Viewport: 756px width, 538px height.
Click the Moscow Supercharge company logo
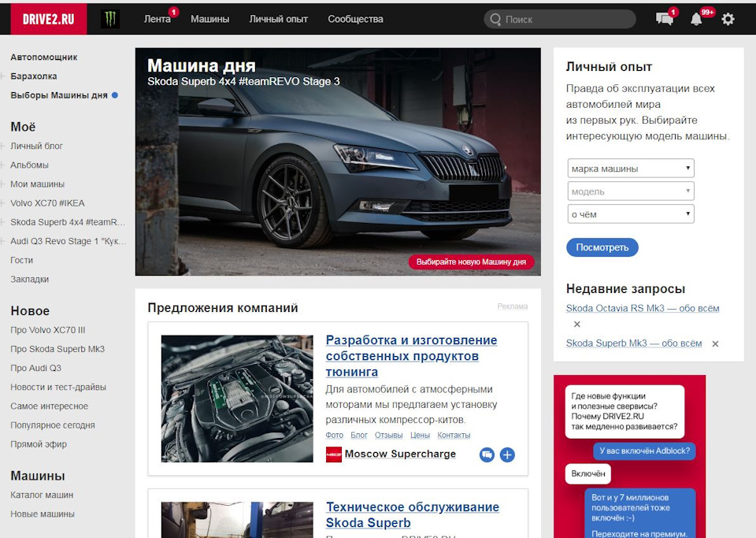334,455
